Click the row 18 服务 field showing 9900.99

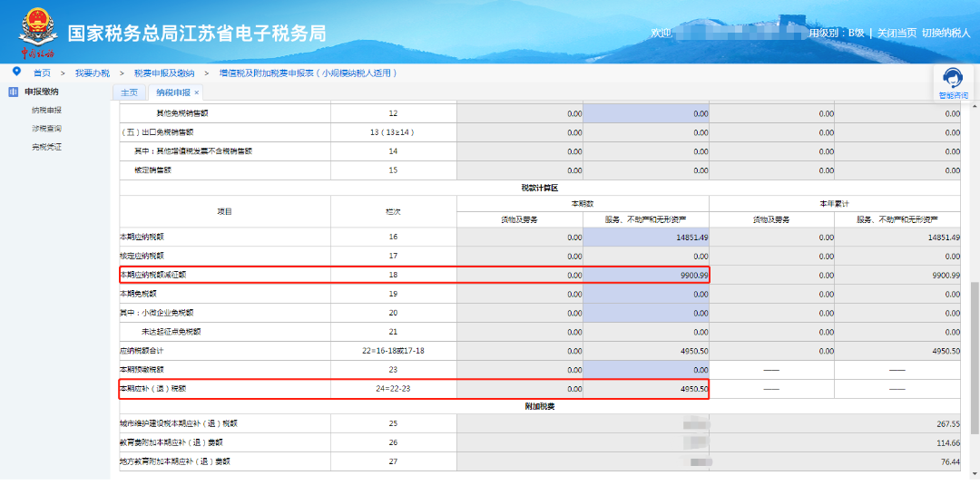[645, 275]
